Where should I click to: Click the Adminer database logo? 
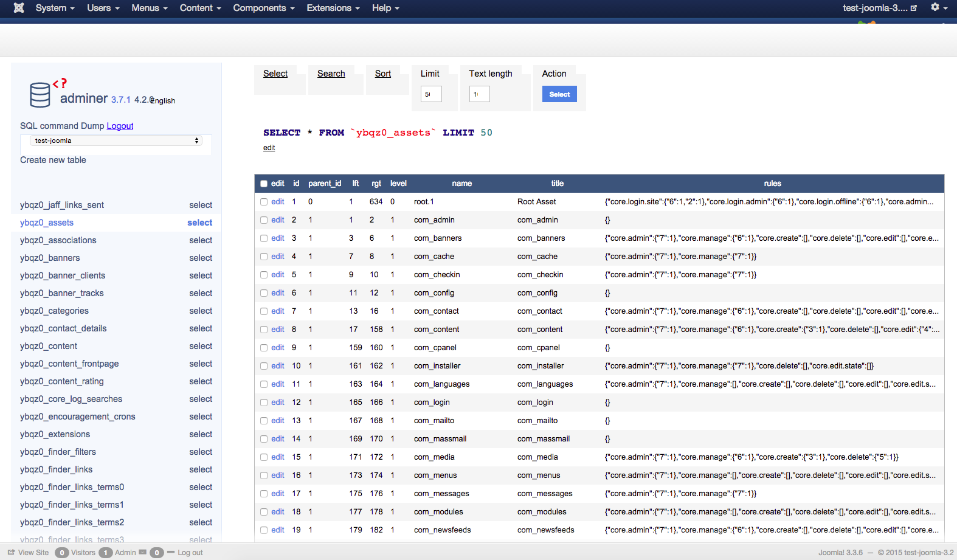click(40, 95)
